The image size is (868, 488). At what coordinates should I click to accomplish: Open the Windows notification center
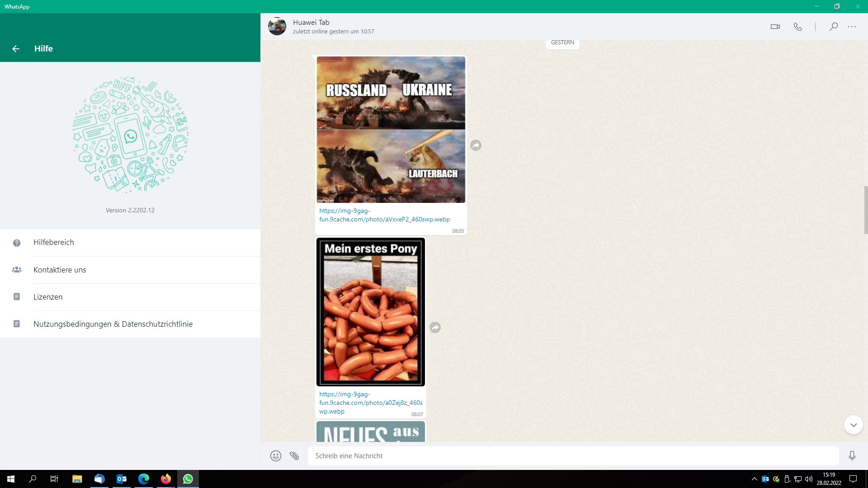853,479
